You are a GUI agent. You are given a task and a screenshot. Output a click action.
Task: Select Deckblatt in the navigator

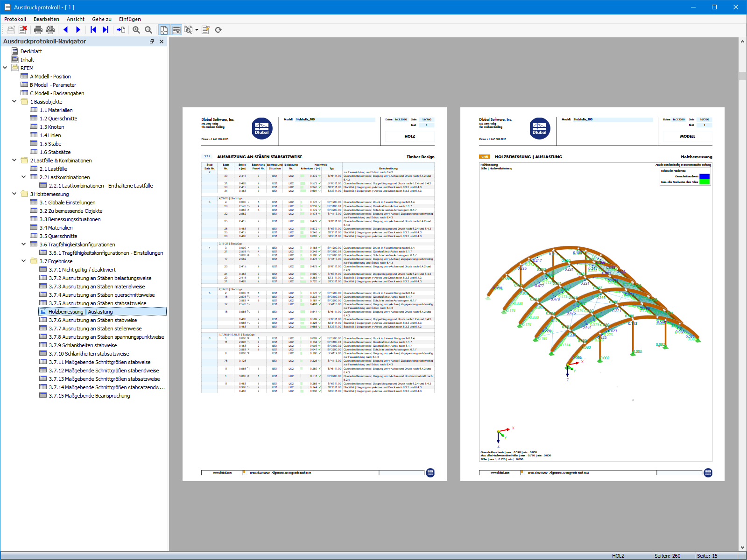coord(31,51)
